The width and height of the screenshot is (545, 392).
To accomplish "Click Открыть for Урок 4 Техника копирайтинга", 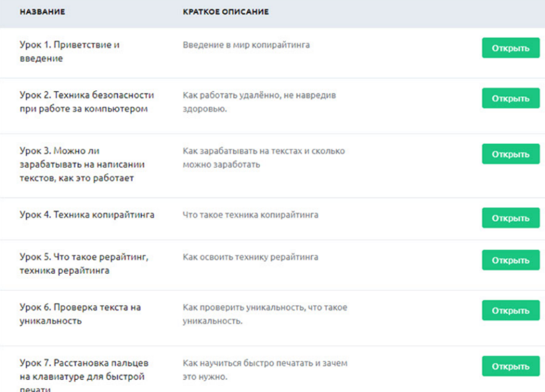I will [x=510, y=218].
